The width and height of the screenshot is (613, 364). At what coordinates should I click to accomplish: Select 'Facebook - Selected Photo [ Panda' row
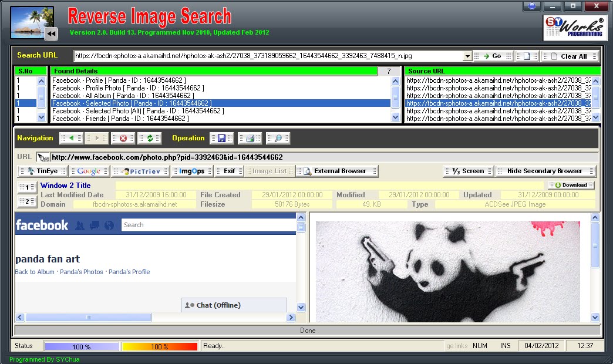click(221, 103)
